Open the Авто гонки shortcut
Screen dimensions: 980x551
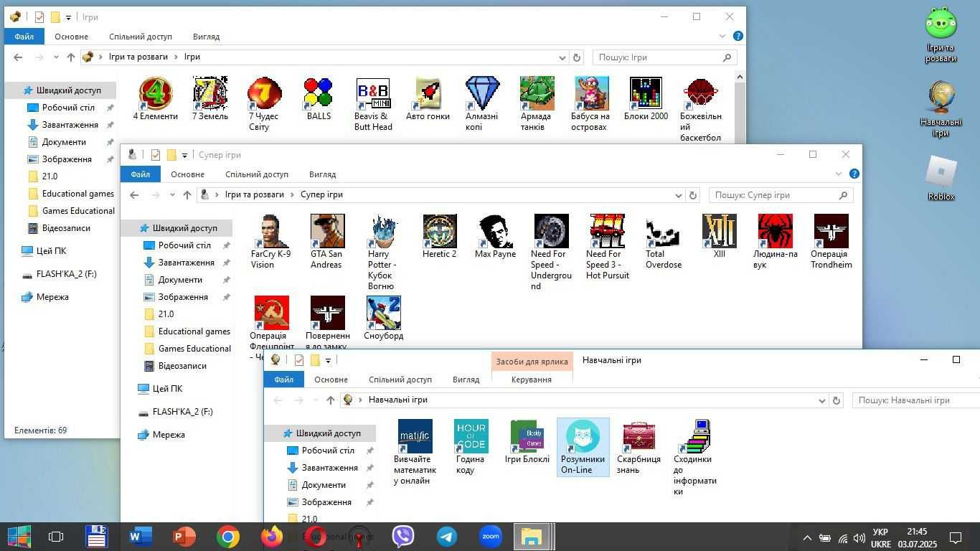[x=428, y=100]
